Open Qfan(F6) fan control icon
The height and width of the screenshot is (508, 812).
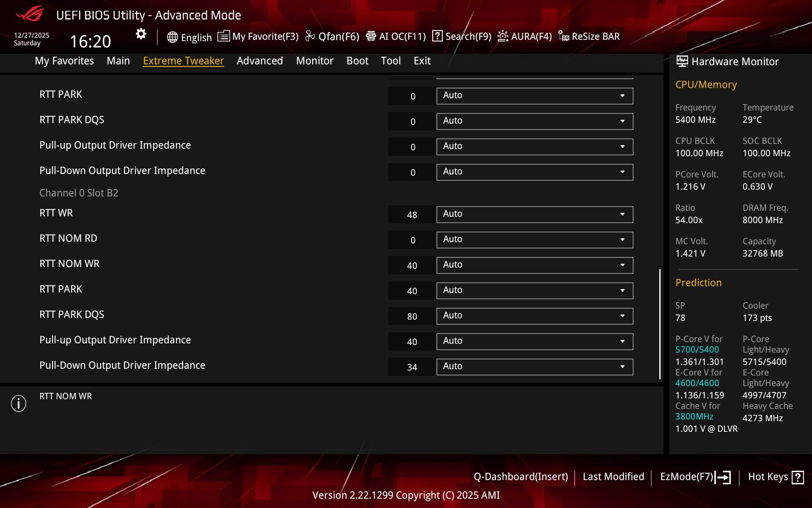pyautogui.click(x=310, y=36)
